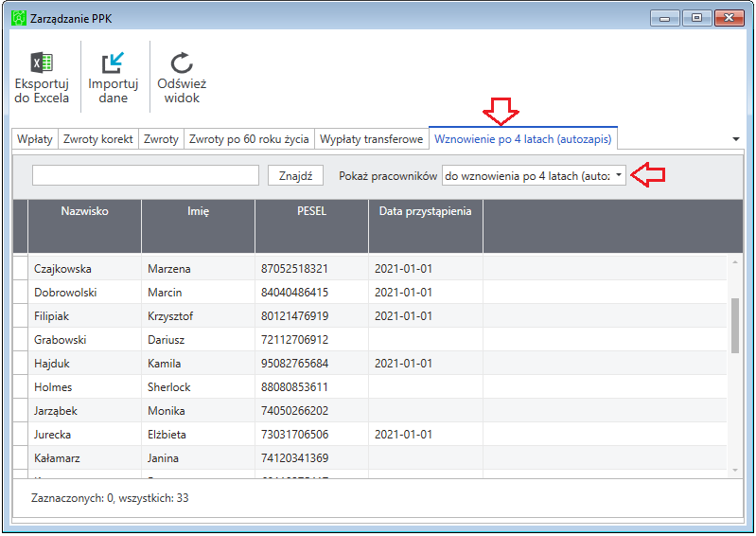Image resolution: width=756 pixels, height=536 pixels.
Task: Click PESEL 95082765684
Action: [x=294, y=364]
